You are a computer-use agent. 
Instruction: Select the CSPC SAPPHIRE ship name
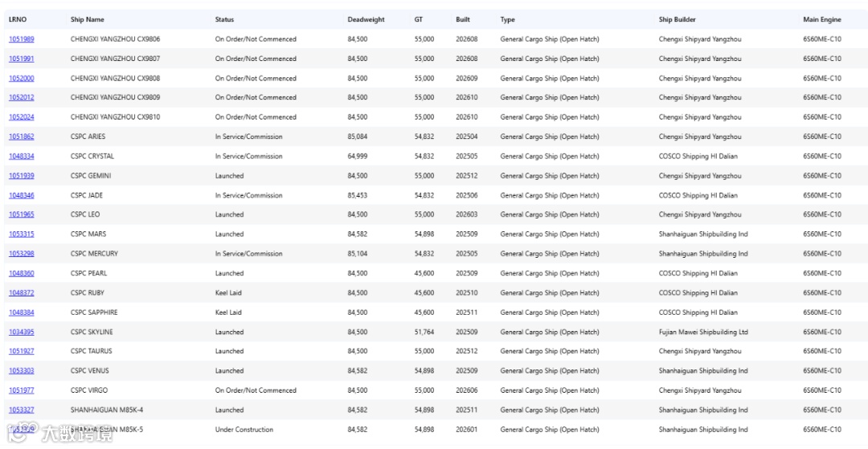pyautogui.click(x=94, y=312)
